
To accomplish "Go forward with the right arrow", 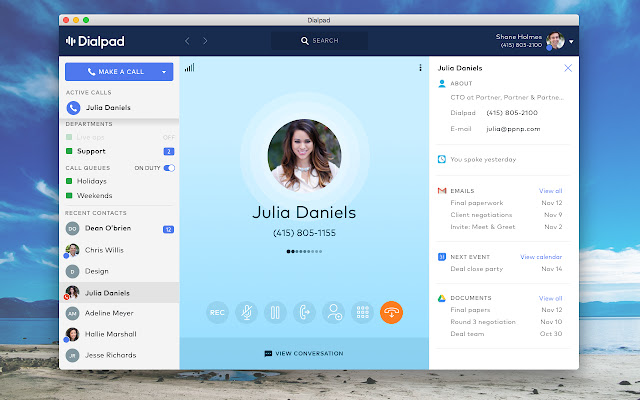I will [205, 41].
